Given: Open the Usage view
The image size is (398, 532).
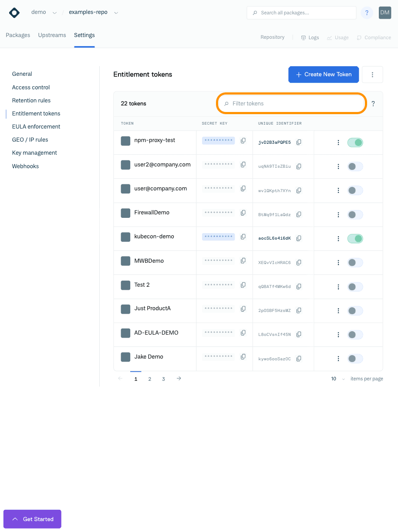Looking at the screenshot, I should tap(337, 37).
